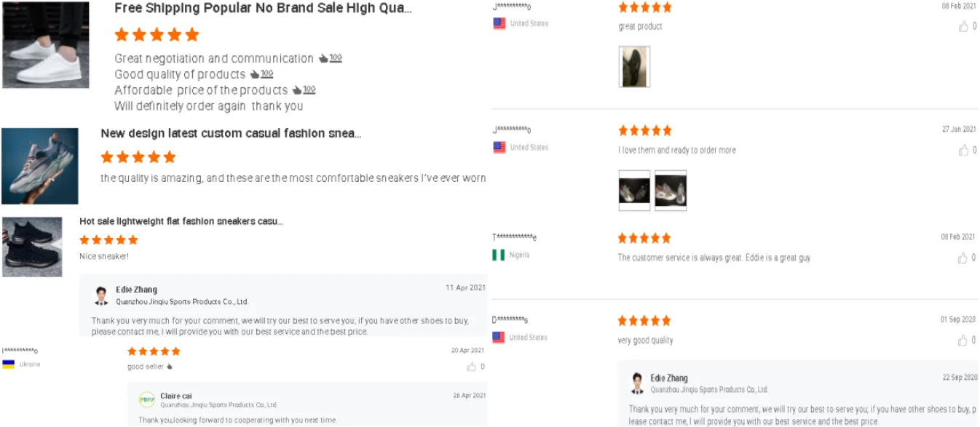The height and width of the screenshot is (427, 980).
Task: Click the Ukraine flag icon
Action: pyautogui.click(x=9, y=364)
